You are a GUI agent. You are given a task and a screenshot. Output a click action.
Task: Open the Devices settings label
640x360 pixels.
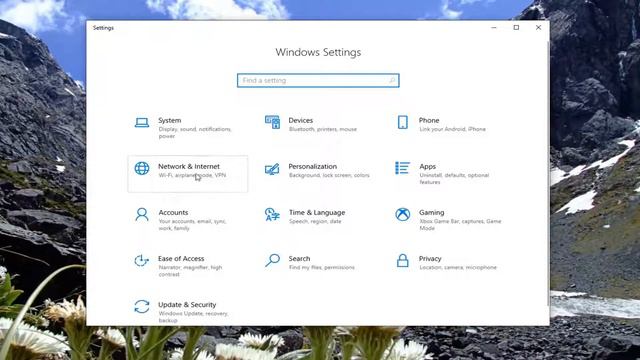click(301, 120)
